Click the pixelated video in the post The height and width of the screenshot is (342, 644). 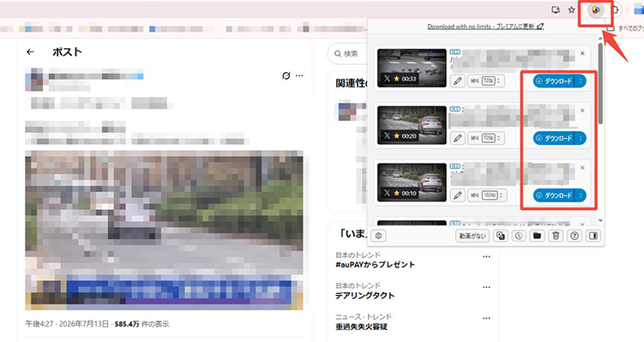point(165,231)
